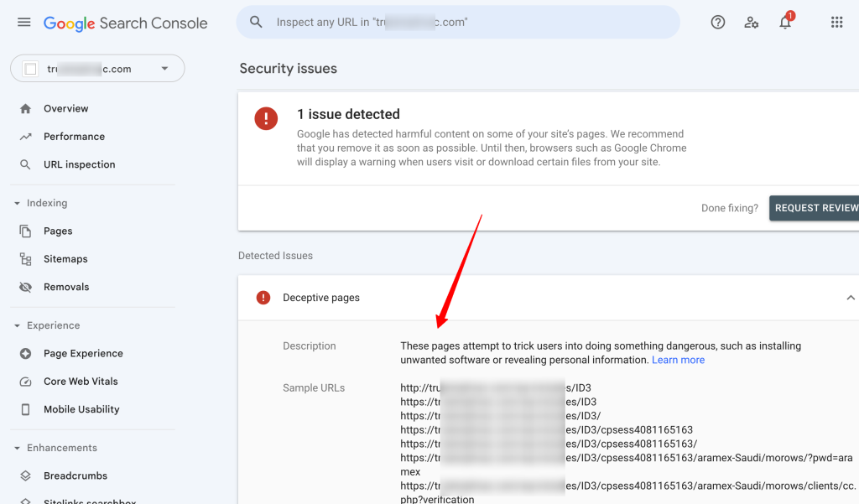The width and height of the screenshot is (859, 504).
Task: Click the Deceptive pages issue title
Action: point(321,298)
